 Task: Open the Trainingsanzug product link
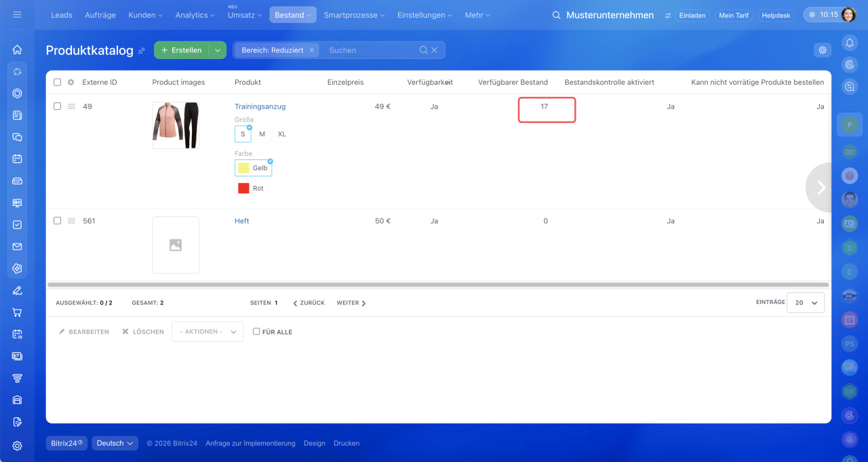(x=260, y=107)
